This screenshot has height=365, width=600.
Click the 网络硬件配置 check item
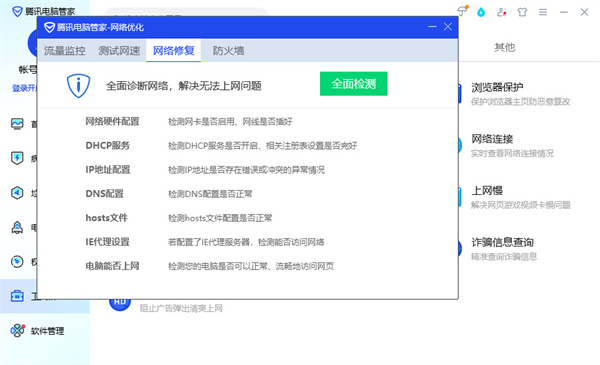coord(112,122)
